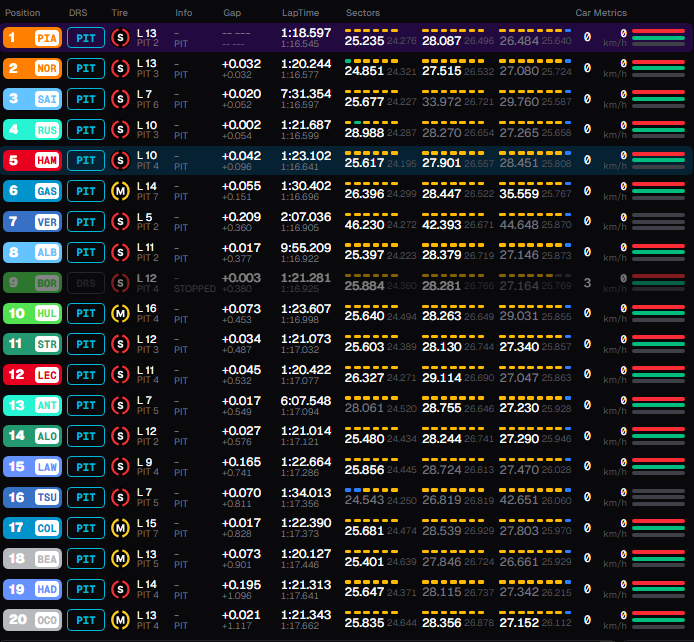
Task: Click Colapinto's medium tire icon
Action: click(120, 528)
